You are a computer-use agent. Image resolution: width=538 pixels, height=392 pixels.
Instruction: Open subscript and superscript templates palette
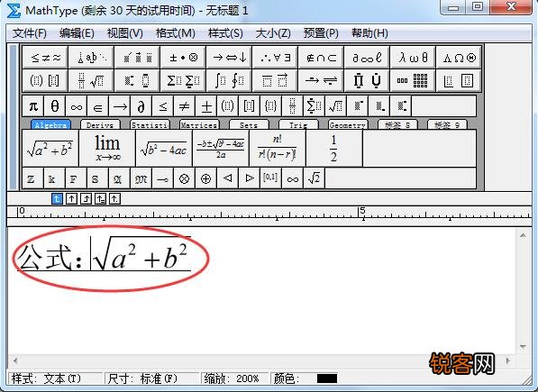(x=137, y=80)
